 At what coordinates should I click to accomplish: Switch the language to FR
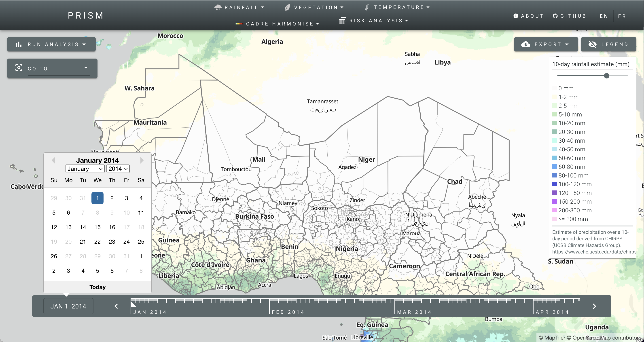coord(622,16)
